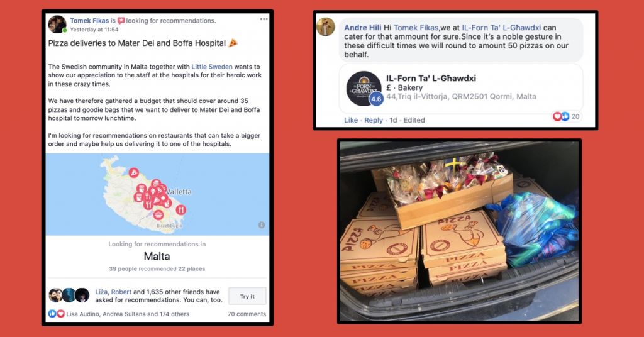Click the burger pin on the map

158,214
